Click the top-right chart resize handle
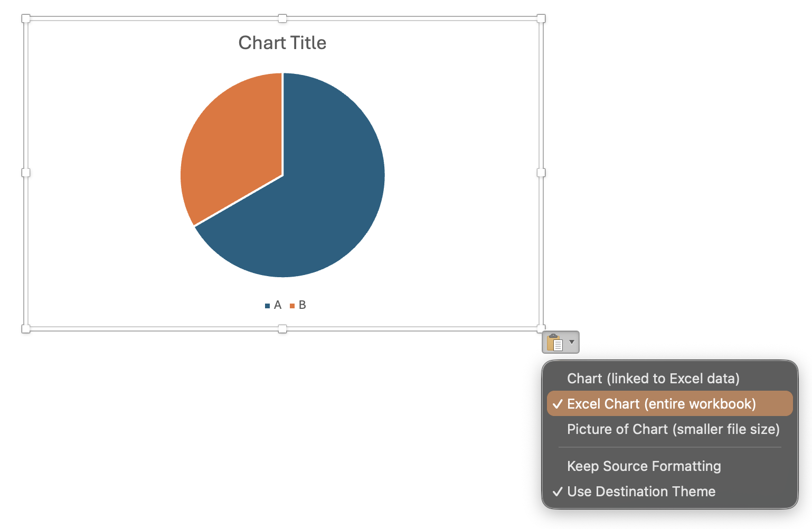Image resolution: width=812 pixels, height=529 pixels. click(541, 18)
